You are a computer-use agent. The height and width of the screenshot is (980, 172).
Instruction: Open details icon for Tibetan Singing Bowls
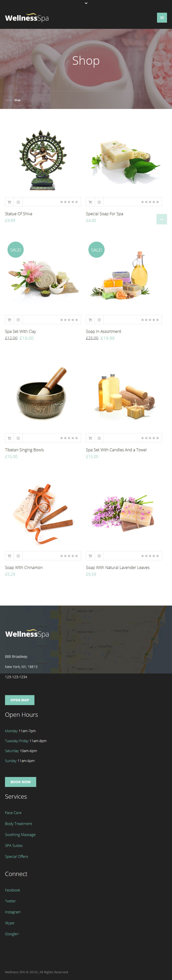[18, 438]
